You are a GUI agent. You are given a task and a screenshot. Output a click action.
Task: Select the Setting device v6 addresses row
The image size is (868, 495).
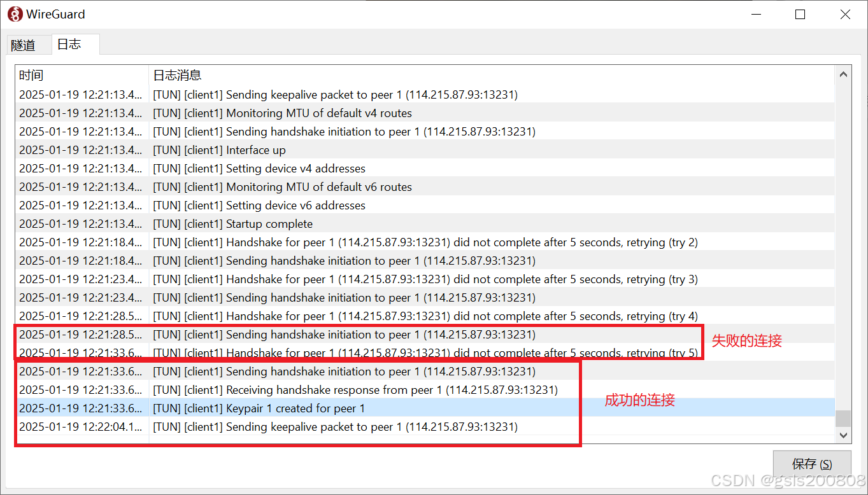coord(425,206)
